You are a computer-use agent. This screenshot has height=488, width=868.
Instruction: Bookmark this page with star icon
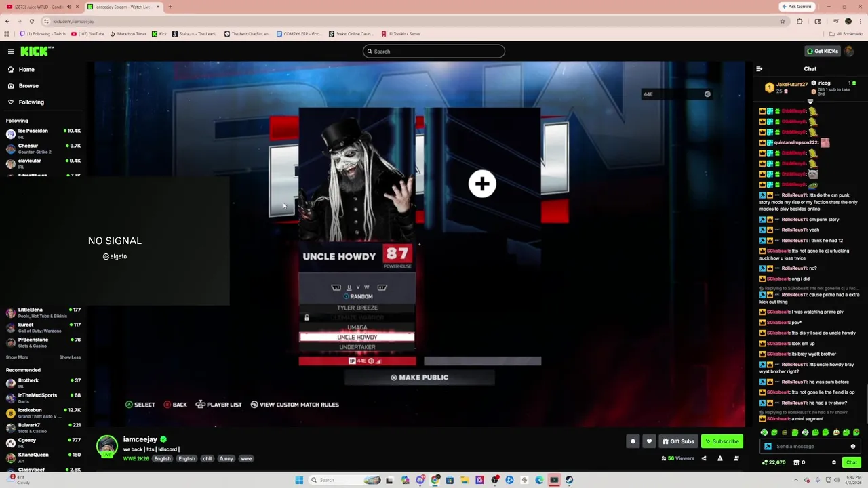782,21
